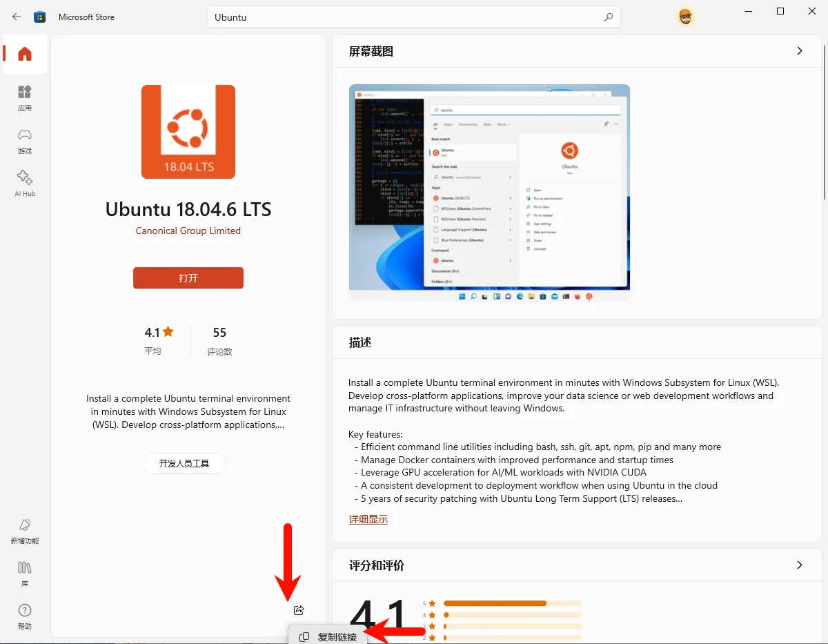
Task: Open Help (帮助) in sidebar
Action: (25, 616)
